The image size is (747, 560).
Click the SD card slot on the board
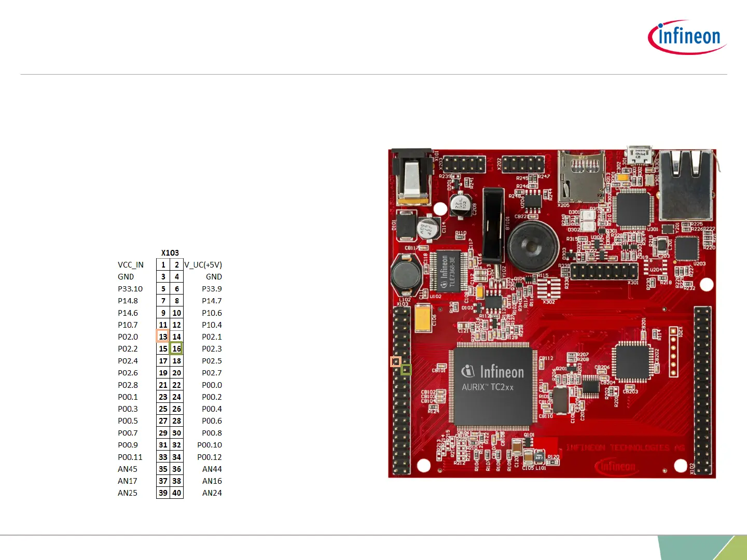[581, 177]
